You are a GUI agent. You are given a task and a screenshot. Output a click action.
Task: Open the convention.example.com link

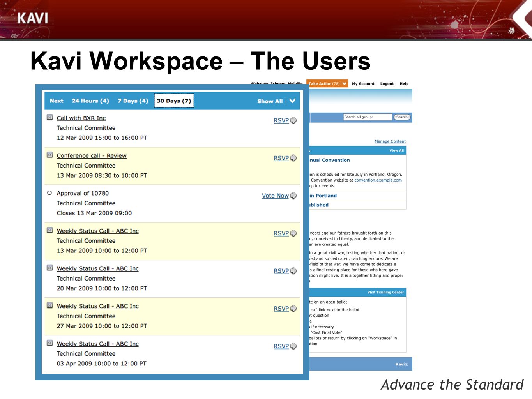tap(378, 180)
